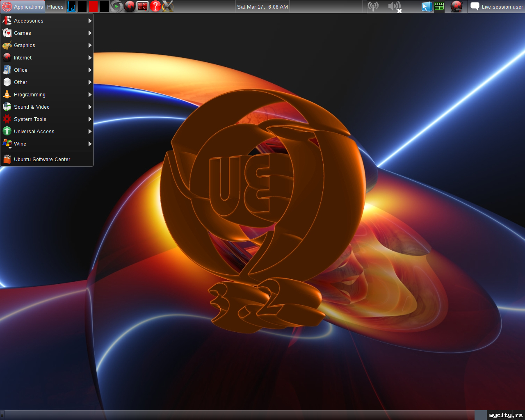Open the Accessories submenu
525x420 pixels.
tap(47, 21)
